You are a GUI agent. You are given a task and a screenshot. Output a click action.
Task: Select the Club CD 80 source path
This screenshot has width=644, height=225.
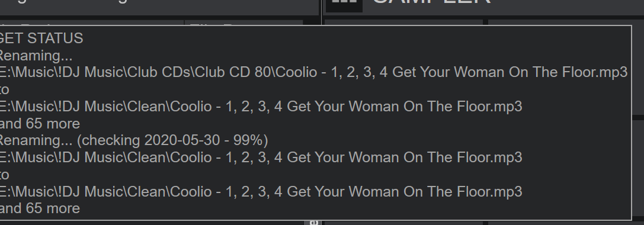pos(314,72)
